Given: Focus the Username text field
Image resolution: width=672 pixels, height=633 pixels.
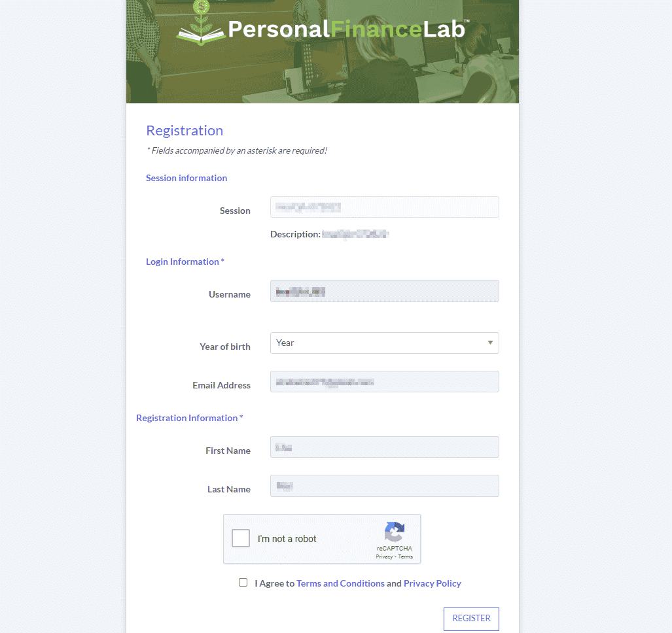Looking at the screenshot, I should tap(385, 291).
